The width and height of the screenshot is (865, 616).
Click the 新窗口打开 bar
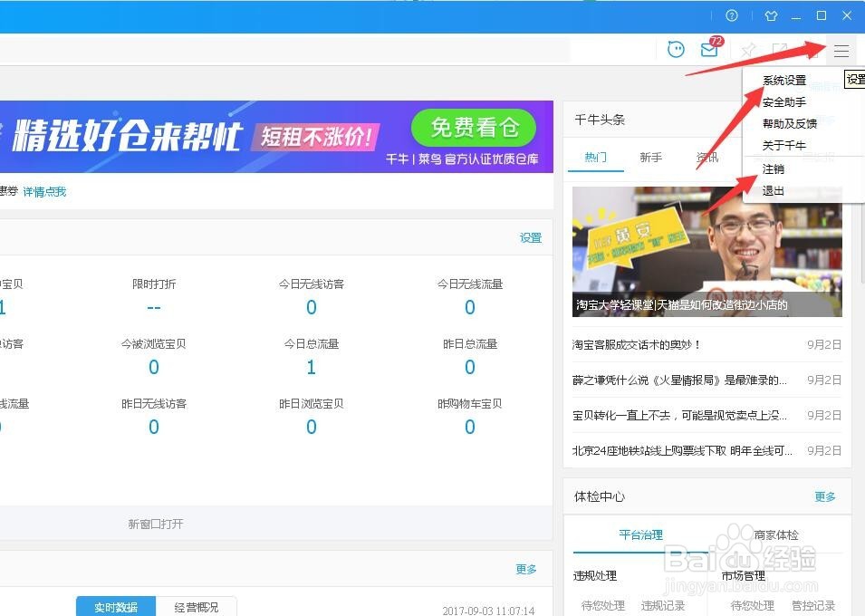(x=156, y=524)
